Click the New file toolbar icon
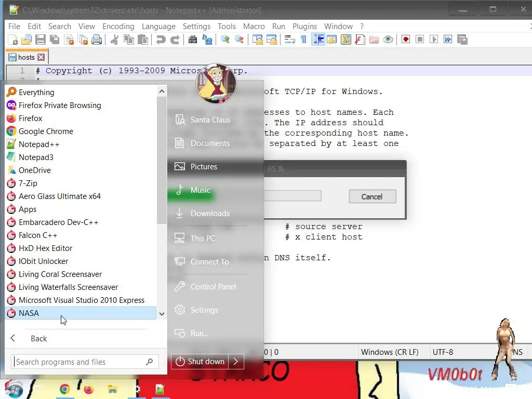The width and height of the screenshot is (532, 399). [12, 39]
